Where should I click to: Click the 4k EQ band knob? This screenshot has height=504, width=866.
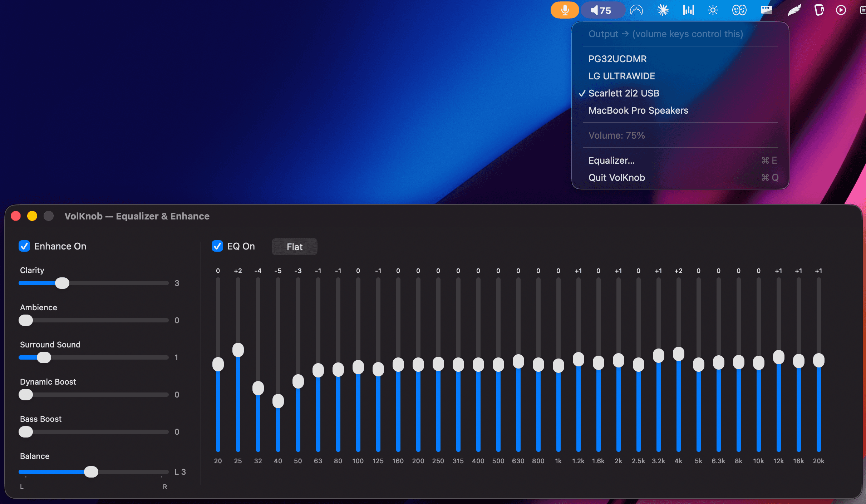(x=679, y=354)
